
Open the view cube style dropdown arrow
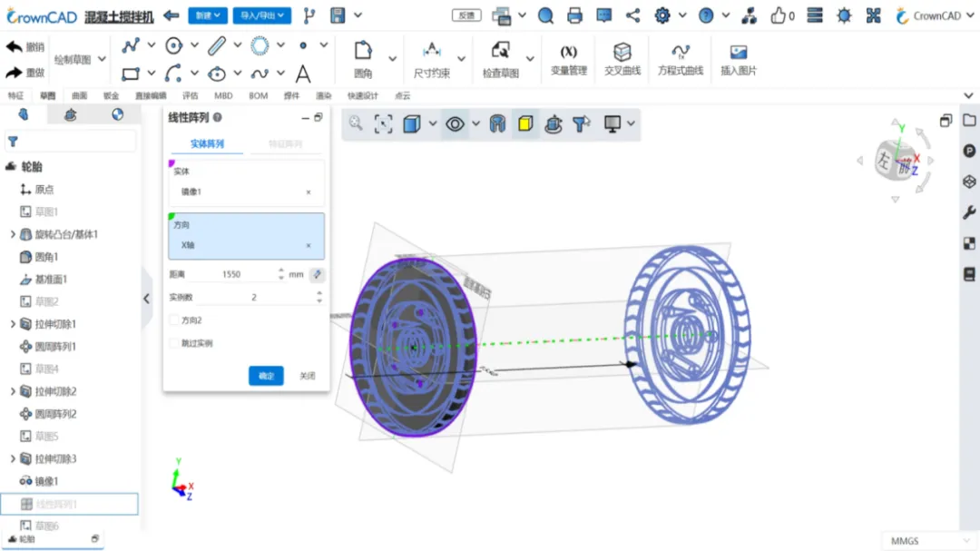(x=433, y=123)
